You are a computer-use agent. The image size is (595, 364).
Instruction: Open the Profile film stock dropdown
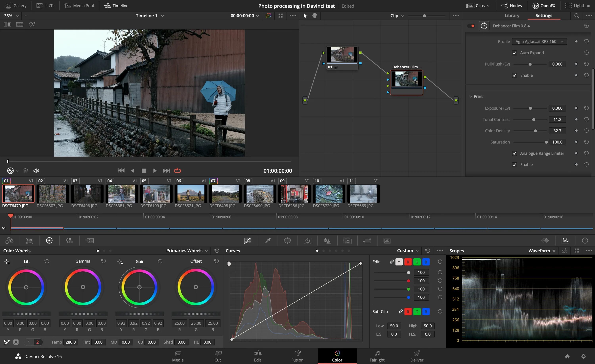click(x=539, y=41)
